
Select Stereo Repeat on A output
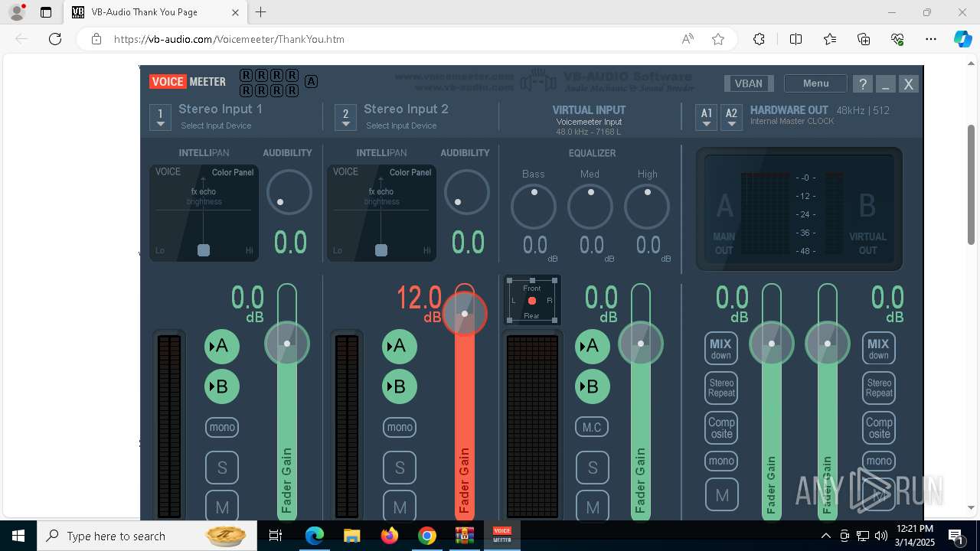721,388
